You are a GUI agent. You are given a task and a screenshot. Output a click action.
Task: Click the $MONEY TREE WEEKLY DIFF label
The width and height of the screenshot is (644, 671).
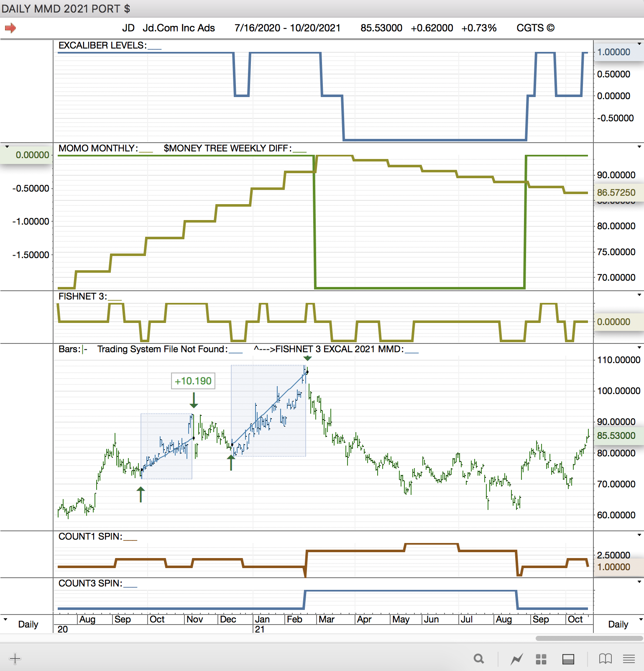227,148
